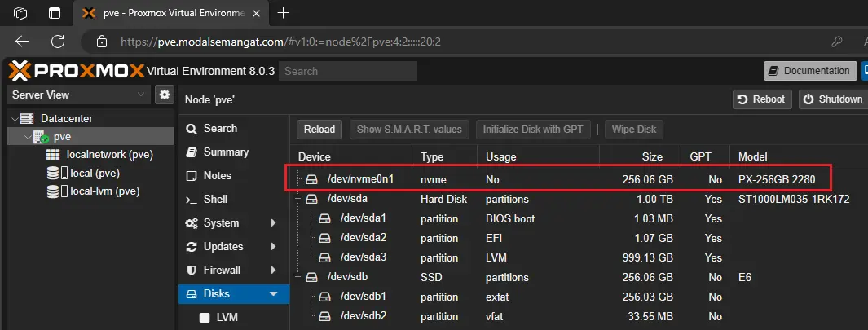
Task: Collapse the /dev/sda partitions tree
Action: point(298,199)
